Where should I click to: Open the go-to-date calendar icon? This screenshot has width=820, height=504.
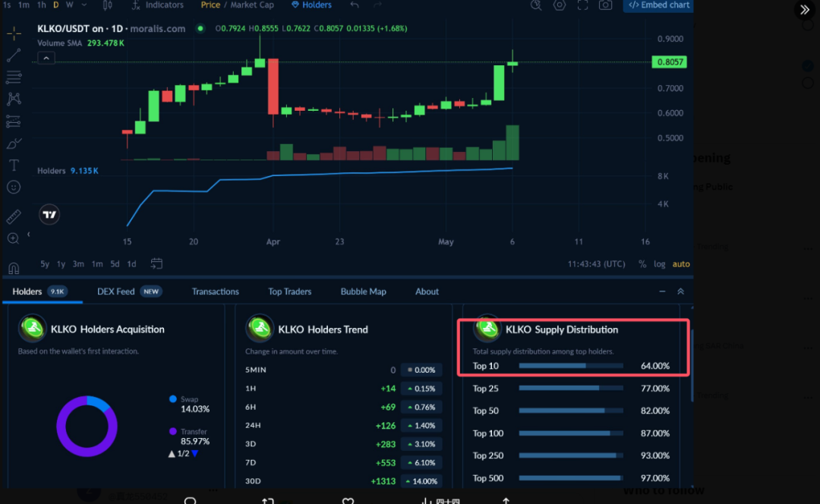156,264
